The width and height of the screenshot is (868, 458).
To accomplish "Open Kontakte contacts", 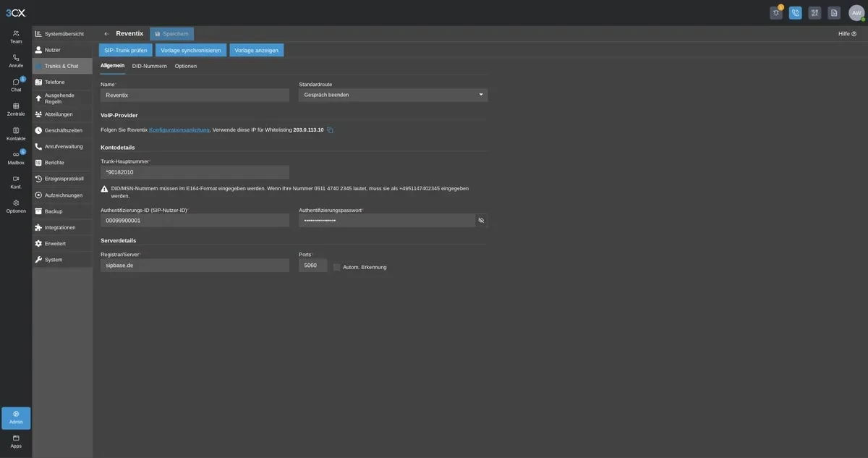I will pos(16,134).
